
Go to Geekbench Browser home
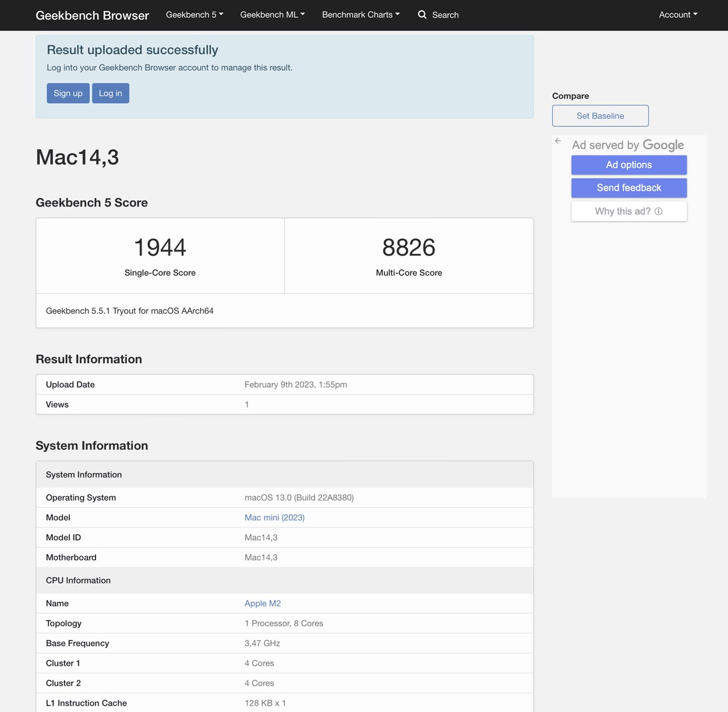point(92,15)
